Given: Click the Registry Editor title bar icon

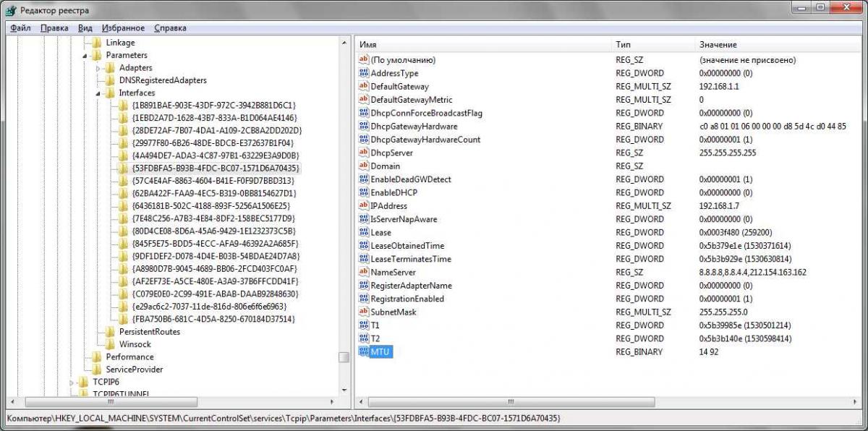Looking at the screenshot, I should [x=12, y=9].
